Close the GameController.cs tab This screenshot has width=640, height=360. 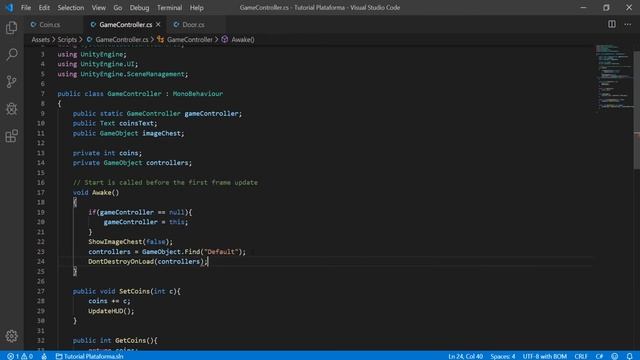click(158, 24)
